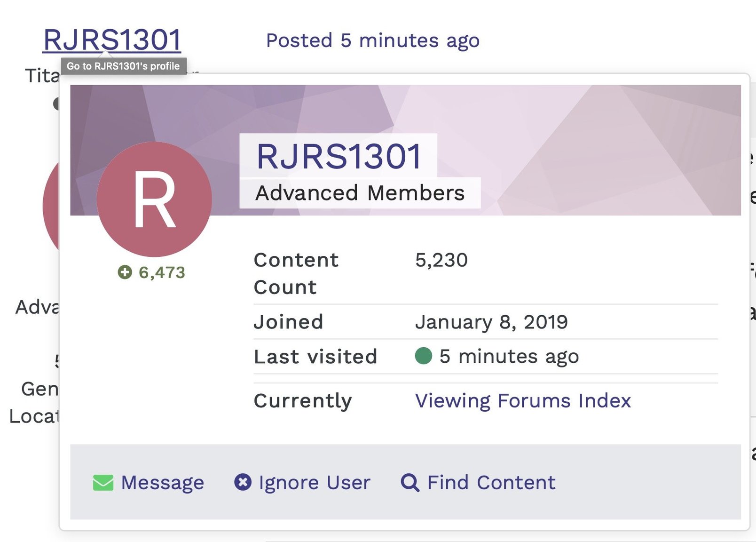Click the 'Go to RJRS1301's profile' tooltip
Screen dimensions: 756x542
123,66
